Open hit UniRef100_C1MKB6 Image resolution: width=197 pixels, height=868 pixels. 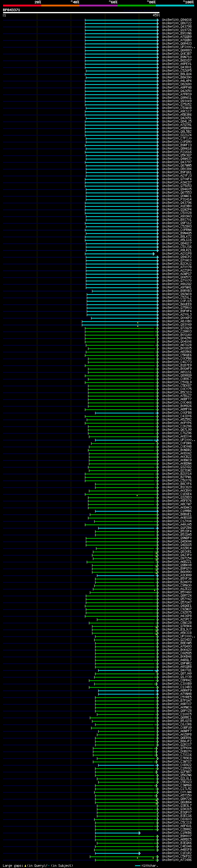coord(176,833)
